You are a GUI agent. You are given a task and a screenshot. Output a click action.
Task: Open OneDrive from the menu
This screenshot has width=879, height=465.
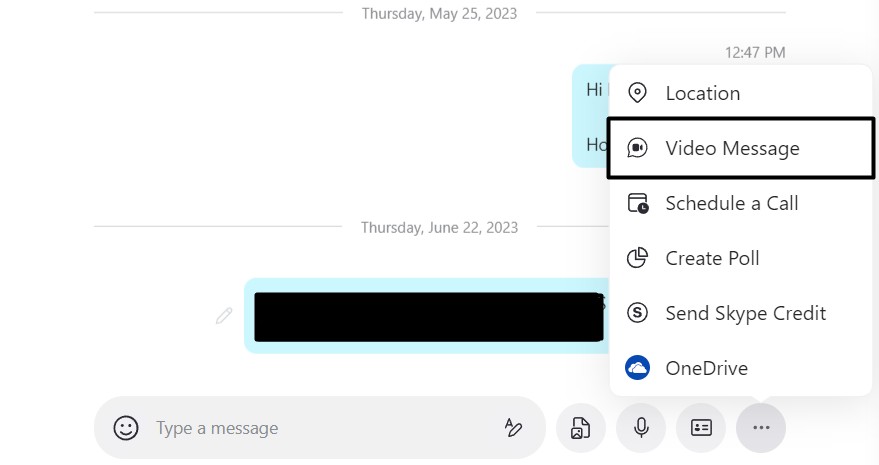click(706, 368)
